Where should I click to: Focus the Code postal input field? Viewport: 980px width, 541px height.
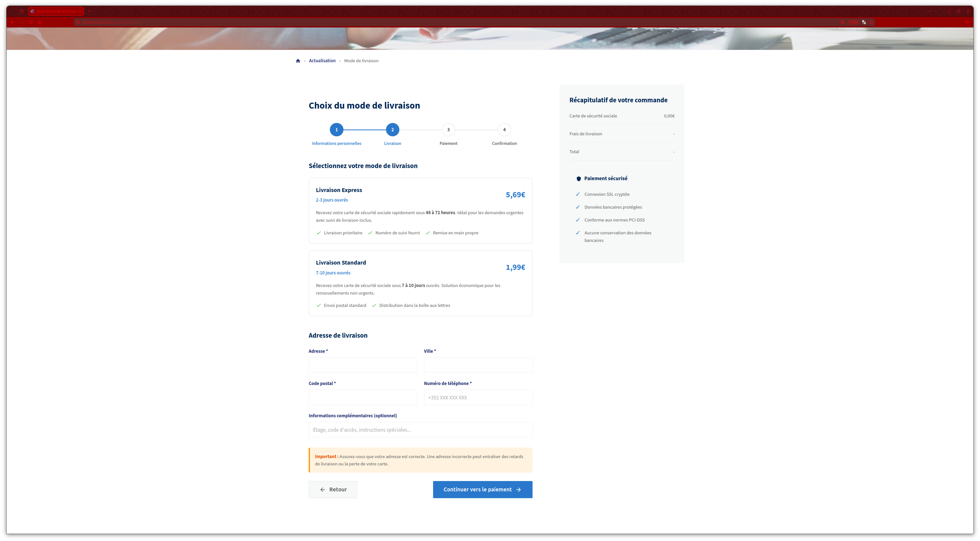pyautogui.click(x=363, y=397)
